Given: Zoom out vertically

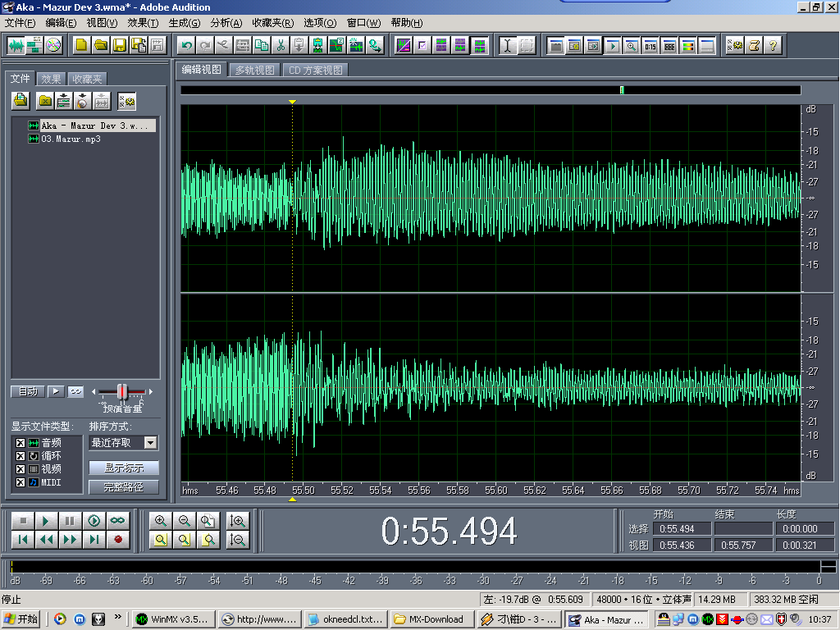Looking at the screenshot, I should tap(237, 540).
